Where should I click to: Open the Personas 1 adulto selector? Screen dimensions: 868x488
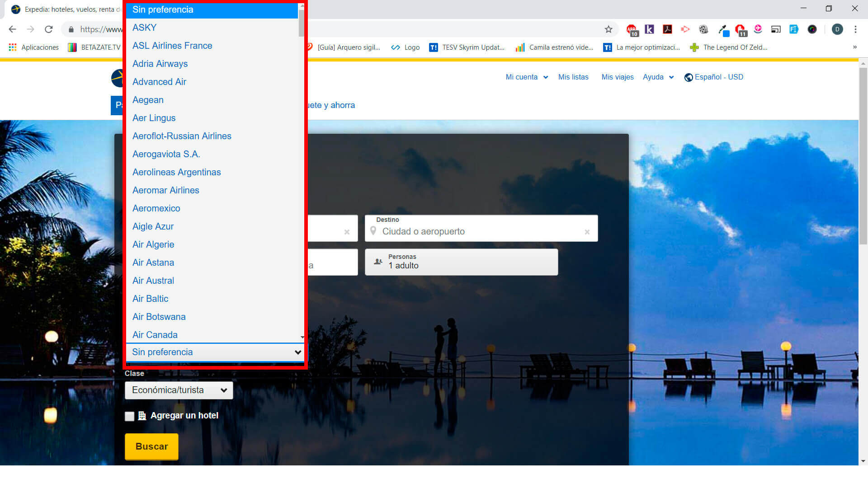(x=461, y=262)
